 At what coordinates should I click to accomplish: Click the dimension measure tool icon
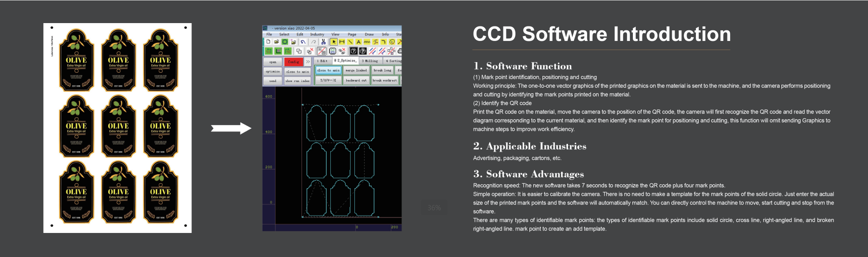[x=342, y=42]
